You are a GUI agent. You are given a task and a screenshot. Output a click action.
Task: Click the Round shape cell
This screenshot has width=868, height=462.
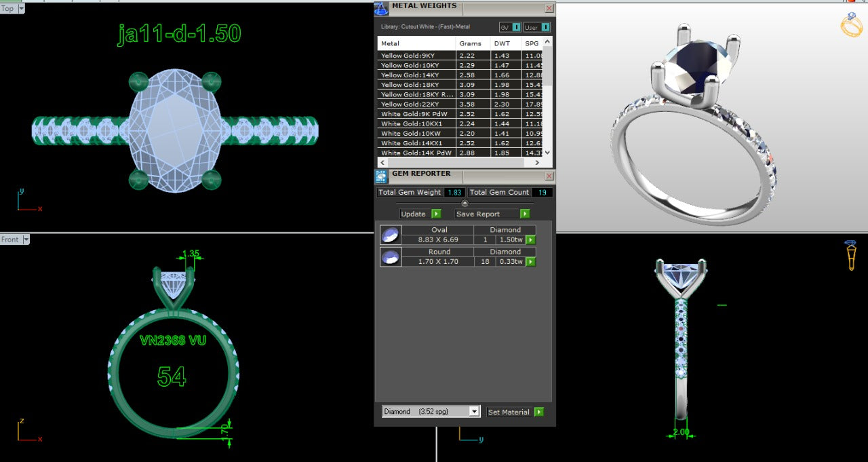(x=439, y=252)
